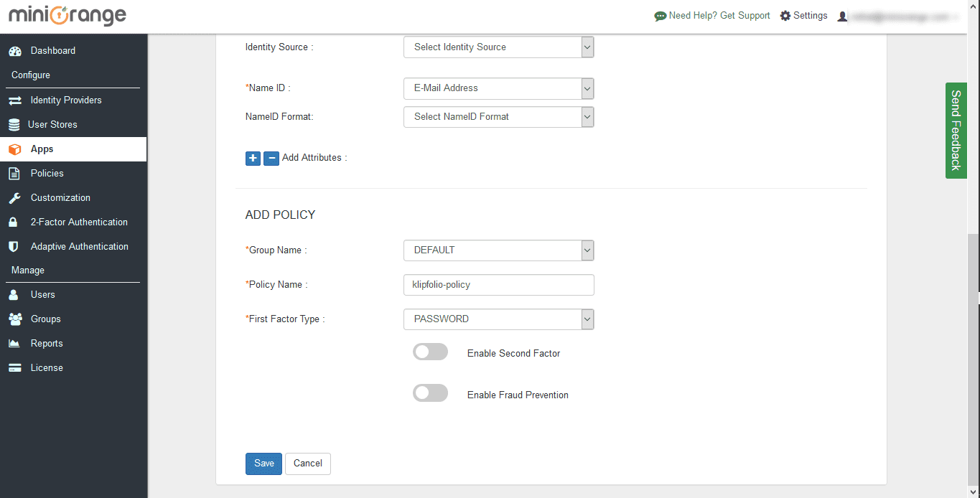The height and width of the screenshot is (498, 980).
Task: Click the Users person icon
Action: 13,295
